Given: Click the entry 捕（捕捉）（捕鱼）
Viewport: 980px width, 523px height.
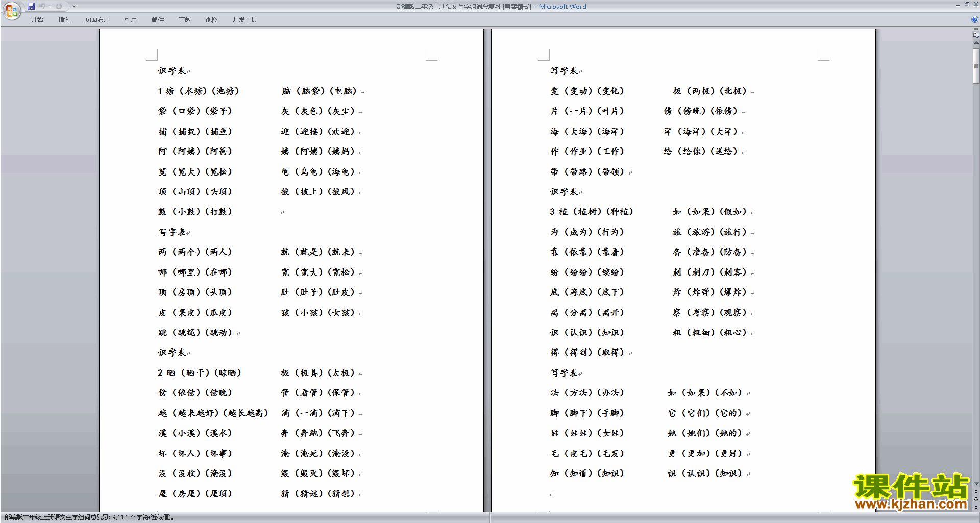Looking at the screenshot, I should (195, 132).
